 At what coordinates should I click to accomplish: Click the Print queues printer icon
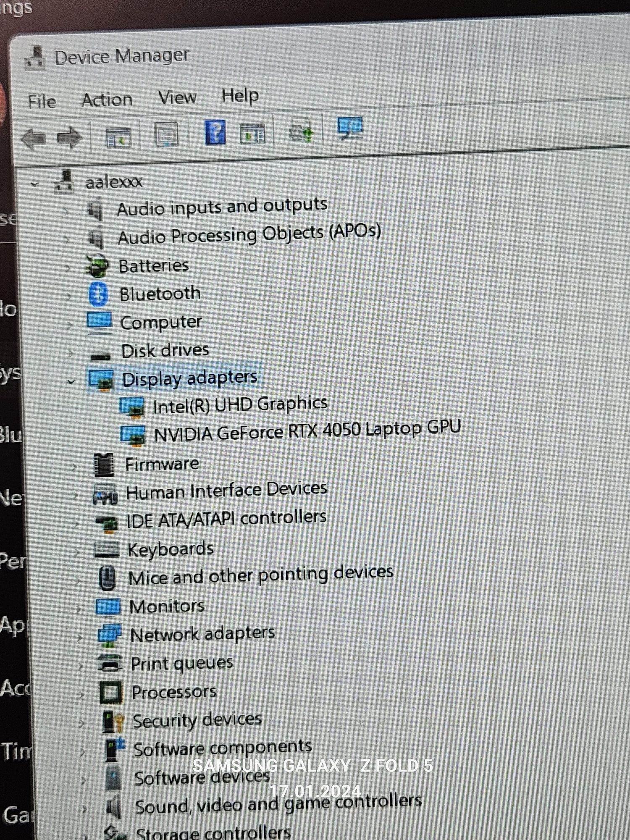click(110, 664)
